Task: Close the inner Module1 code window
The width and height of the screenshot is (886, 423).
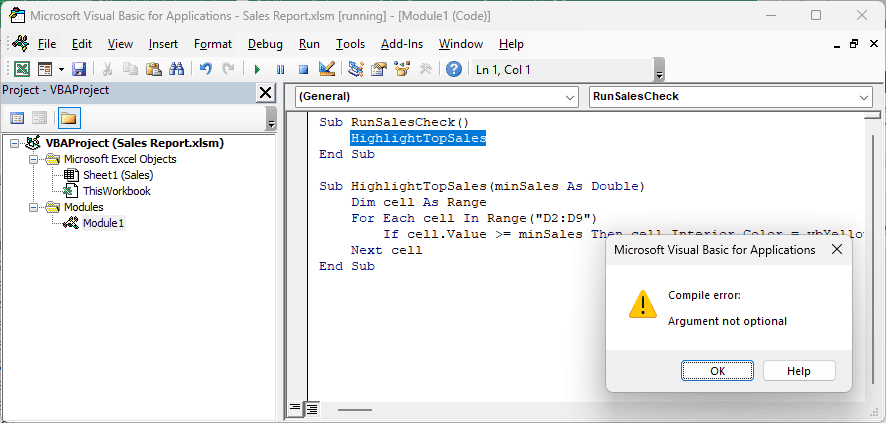Action: coord(872,44)
